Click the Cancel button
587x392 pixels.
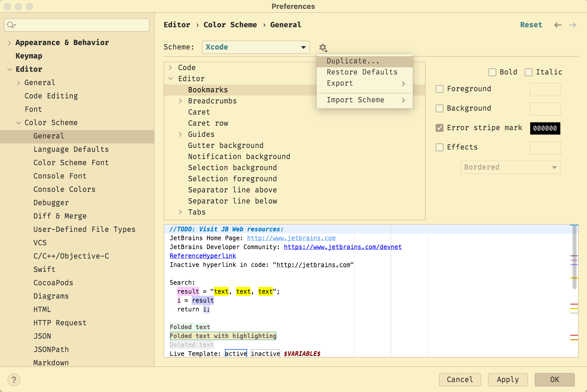pos(460,380)
